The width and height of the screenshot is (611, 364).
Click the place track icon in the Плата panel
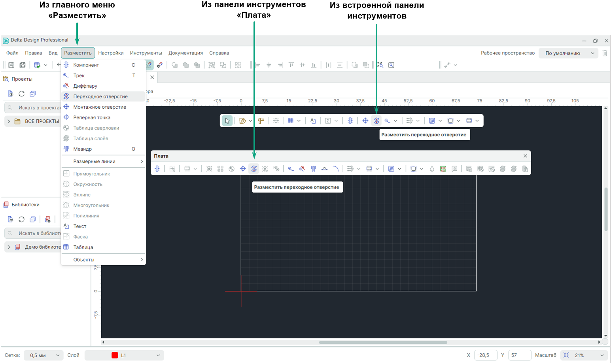(291, 169)
